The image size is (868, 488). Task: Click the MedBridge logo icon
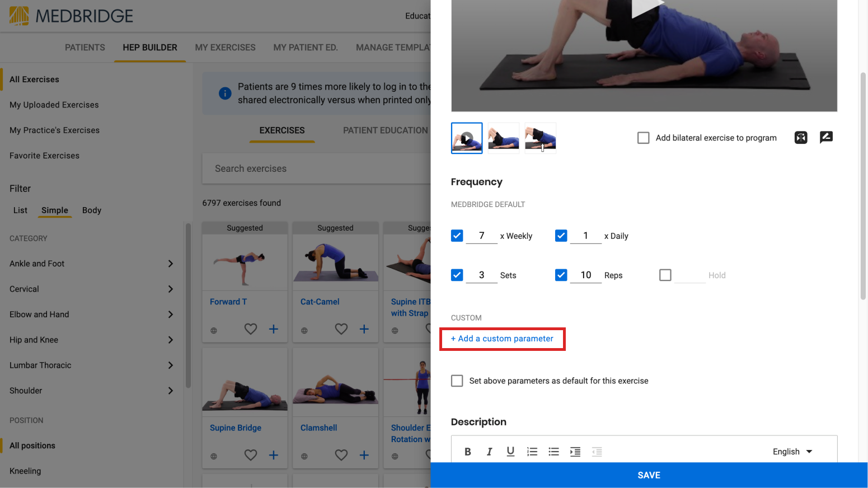tap(19, 16)
